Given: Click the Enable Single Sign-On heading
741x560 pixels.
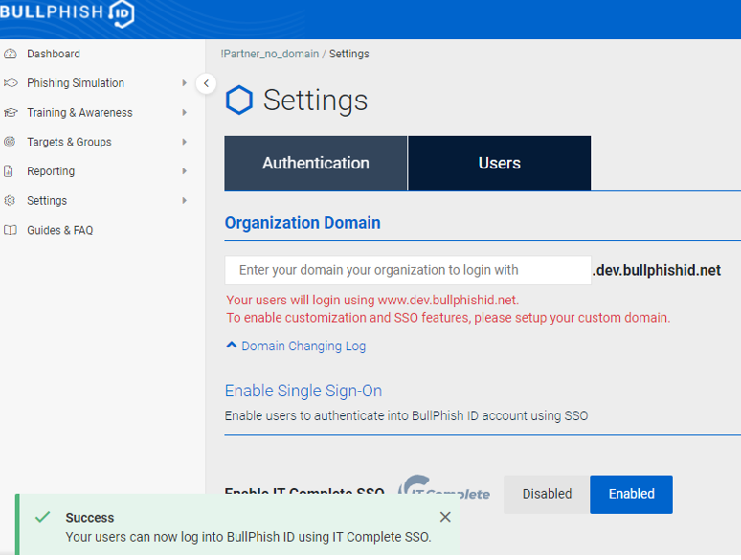Looking at the screenshot, I should 303,391.
